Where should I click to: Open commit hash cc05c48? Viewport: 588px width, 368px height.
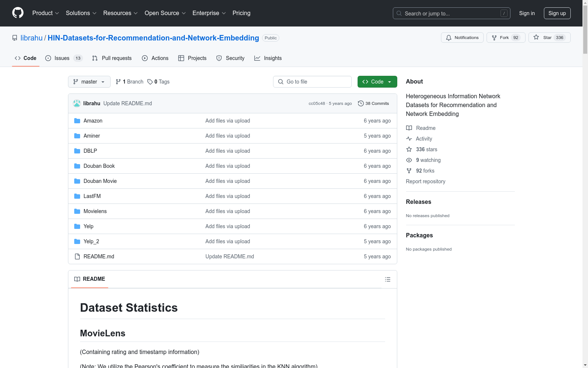(317, 103)
